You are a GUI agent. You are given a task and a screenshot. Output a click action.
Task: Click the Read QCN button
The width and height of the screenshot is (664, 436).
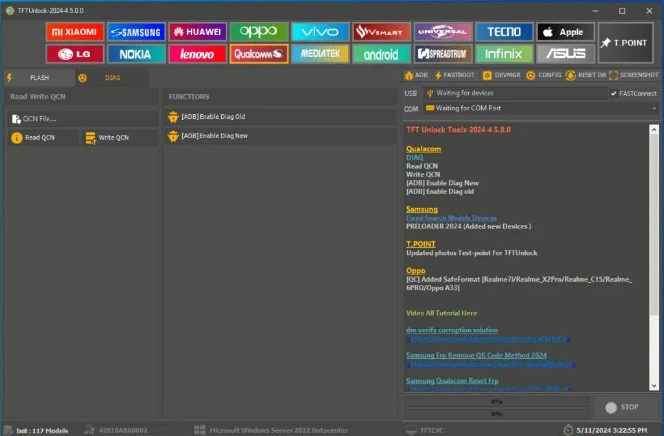43,138
